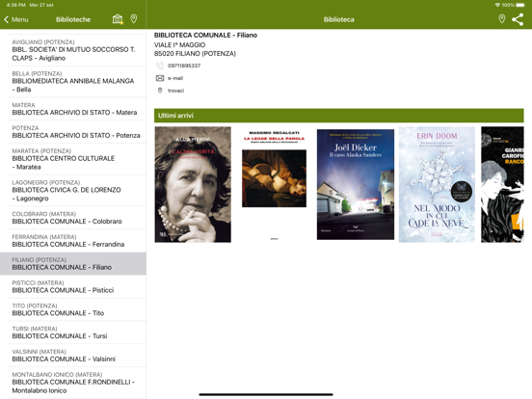Open Alda Merini L'altra verità cover
The image size is (532, 399).
tap(193, 185)
